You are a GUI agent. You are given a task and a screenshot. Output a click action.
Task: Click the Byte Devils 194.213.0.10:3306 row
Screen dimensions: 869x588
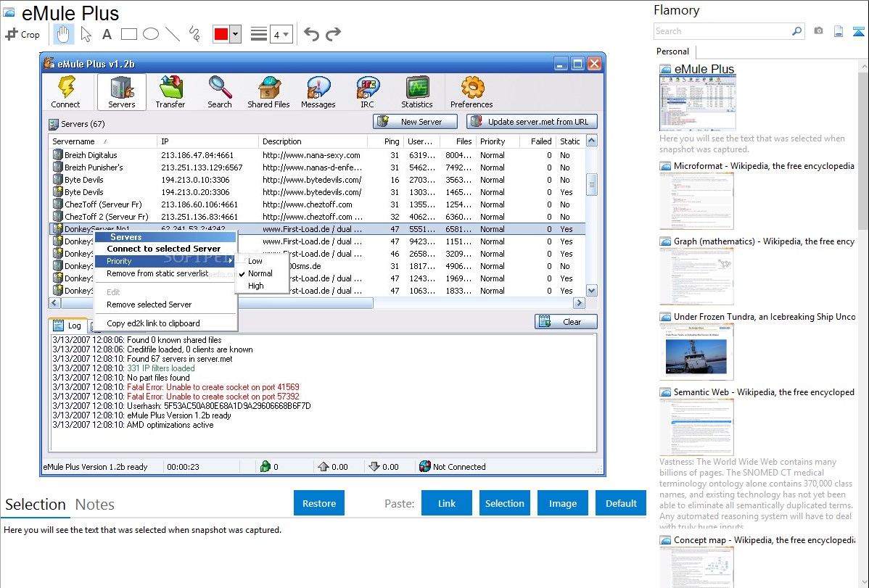coord(318,180)
